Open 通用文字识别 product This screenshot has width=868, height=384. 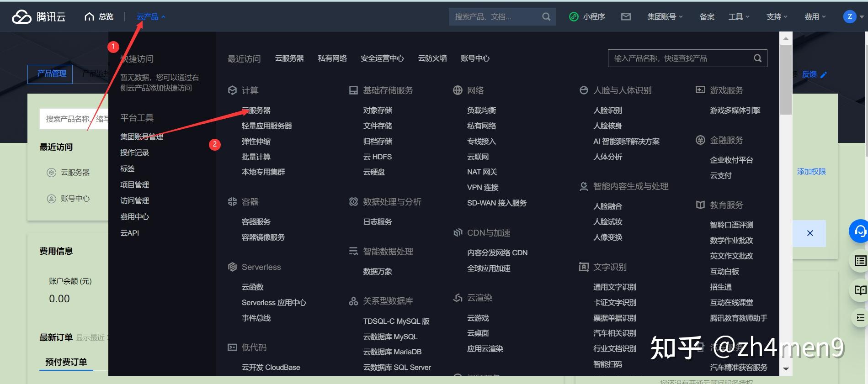[x=615, y=287]
